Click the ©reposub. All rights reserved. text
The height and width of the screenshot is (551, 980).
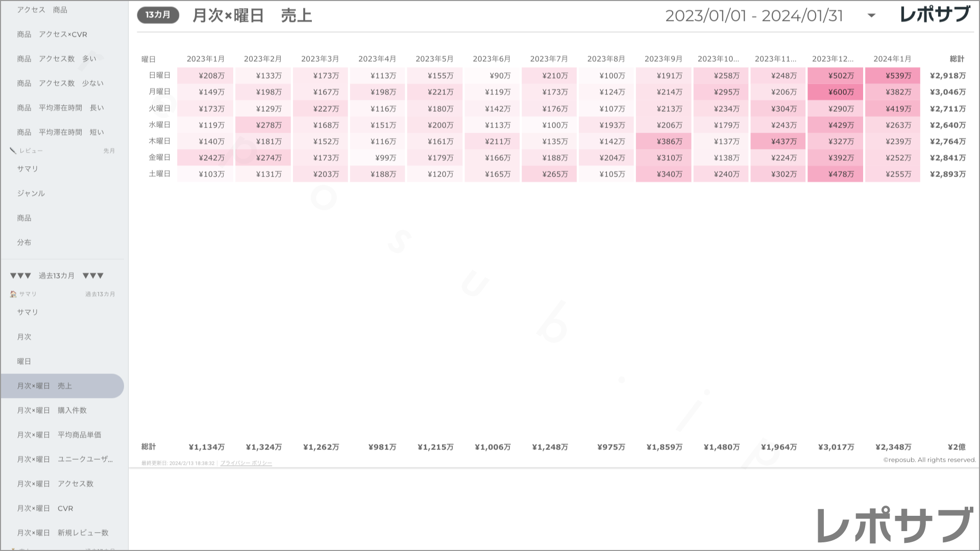point(929,460)
